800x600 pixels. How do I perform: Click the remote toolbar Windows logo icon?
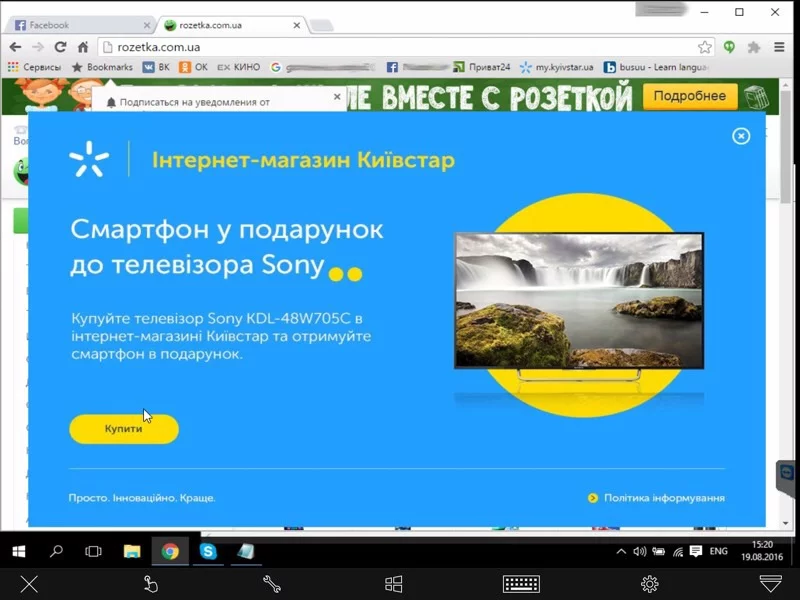point(393,584)
